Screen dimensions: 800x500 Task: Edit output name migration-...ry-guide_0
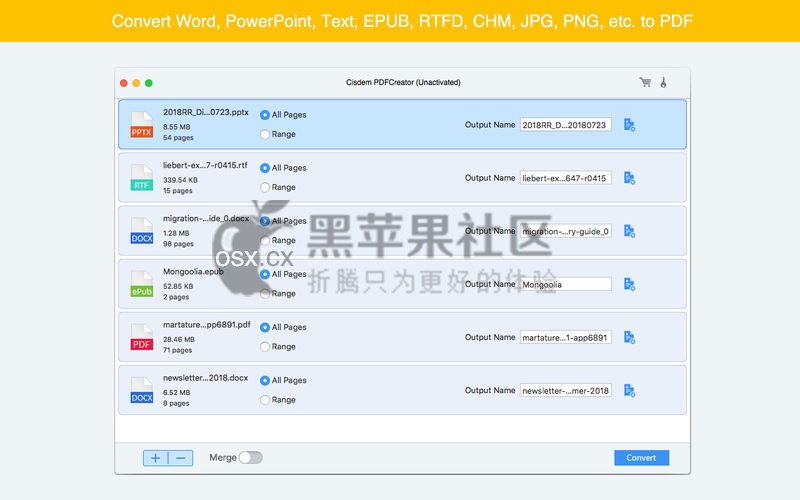(x=565, y=231)
